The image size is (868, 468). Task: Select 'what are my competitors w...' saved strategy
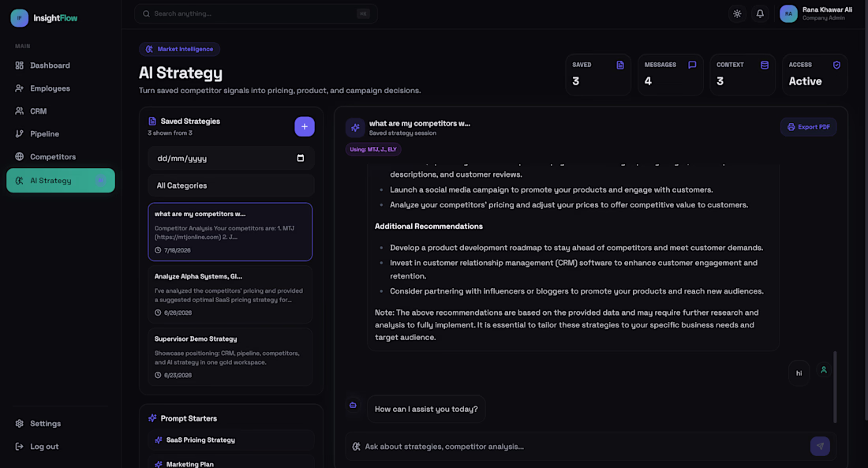click(x=230, y=231)
